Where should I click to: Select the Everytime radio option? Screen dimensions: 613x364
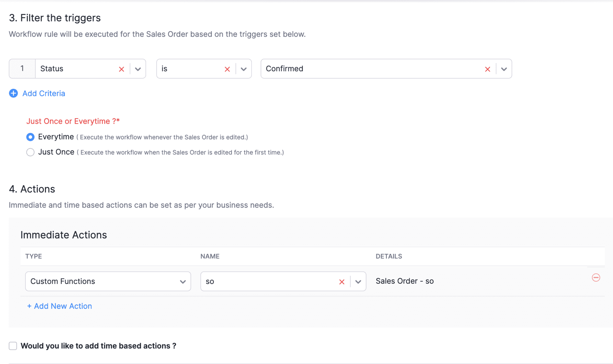[30, 137]
